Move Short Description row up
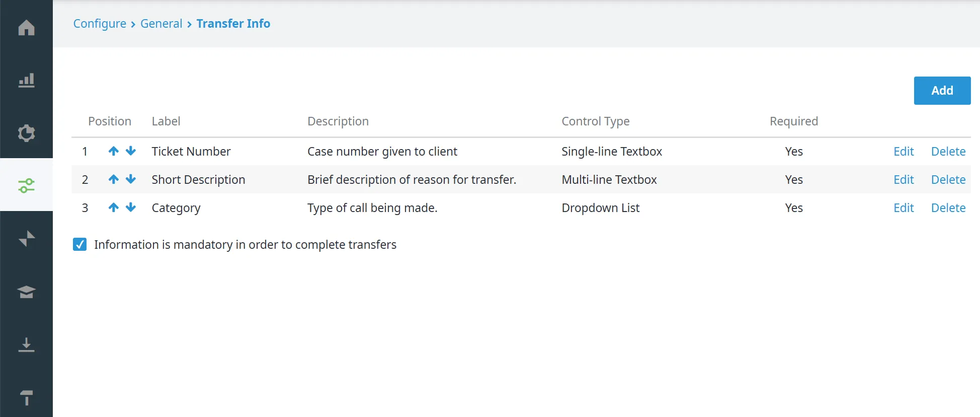 pos(114,179)
